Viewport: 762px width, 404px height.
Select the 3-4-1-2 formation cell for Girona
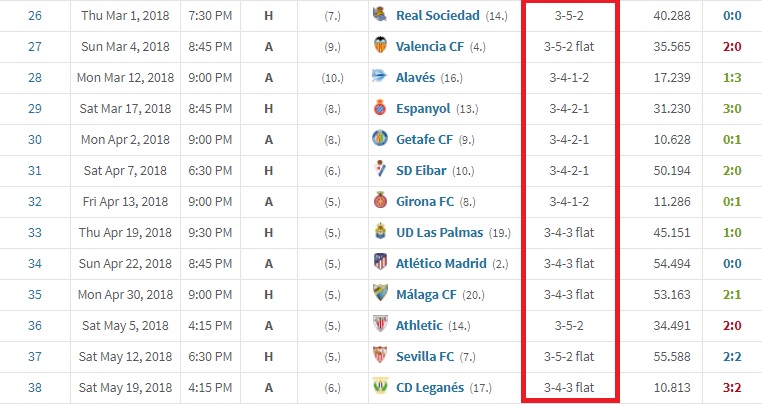coord(569,201)
